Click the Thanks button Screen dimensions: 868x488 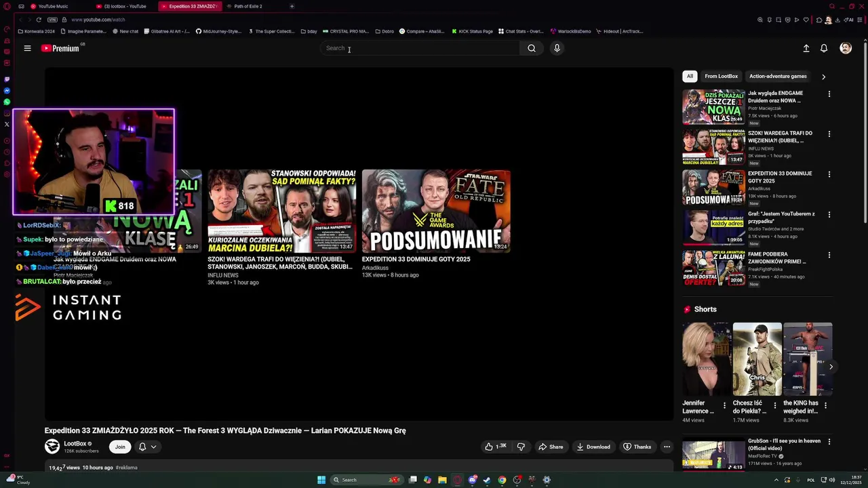coord(637,447)
